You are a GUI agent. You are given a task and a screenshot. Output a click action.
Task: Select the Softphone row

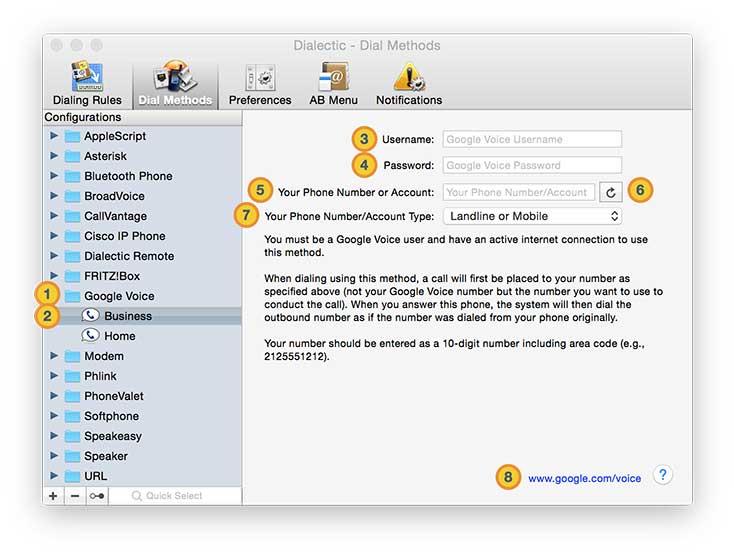click(x=142, y=416)
